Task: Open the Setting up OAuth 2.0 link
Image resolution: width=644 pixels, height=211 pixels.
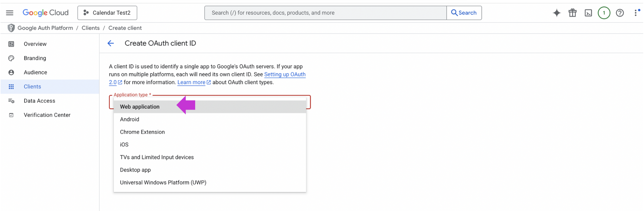Action: coord(285,74)
